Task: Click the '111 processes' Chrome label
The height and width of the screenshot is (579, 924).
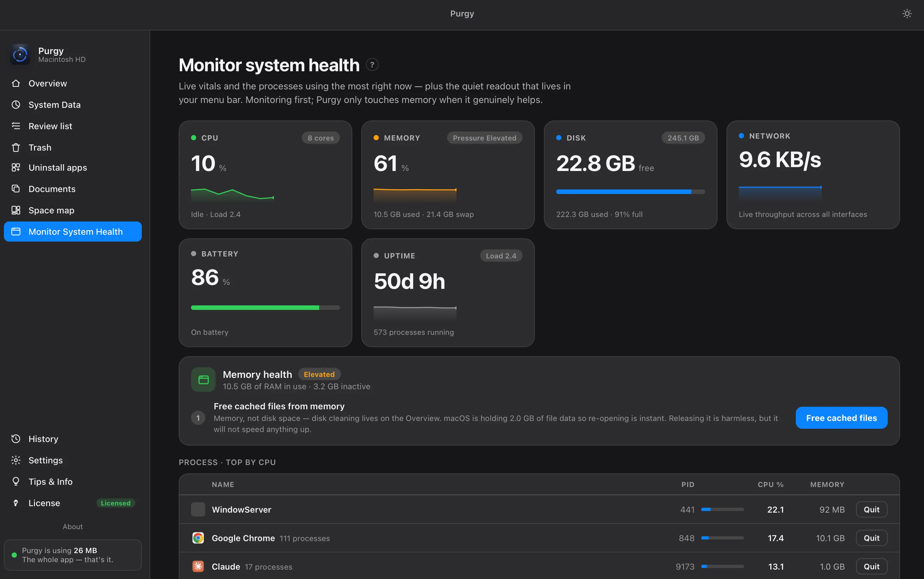Action: 305,539
